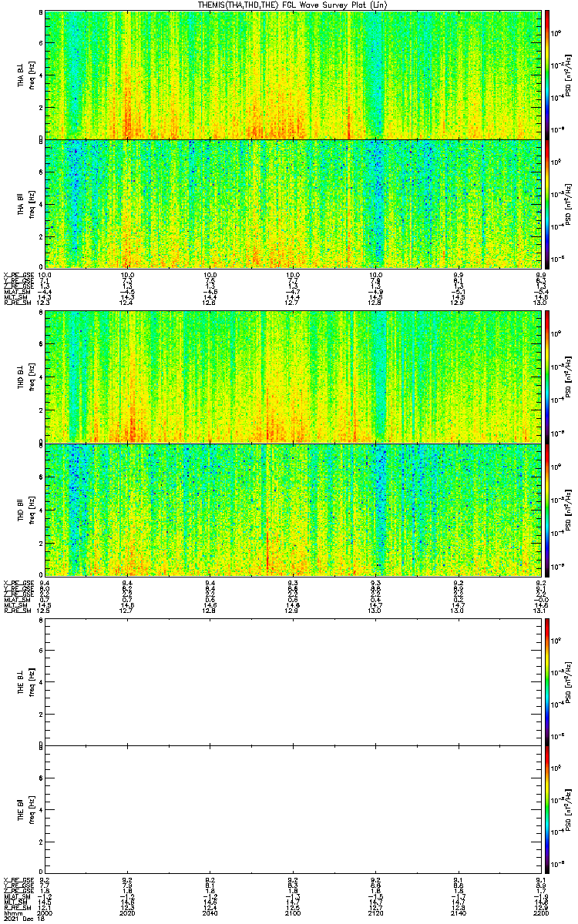Click the PSD color bar beside THE B-perpendicular
Viewport: 578px width, 924px height.
coord(547,681)
